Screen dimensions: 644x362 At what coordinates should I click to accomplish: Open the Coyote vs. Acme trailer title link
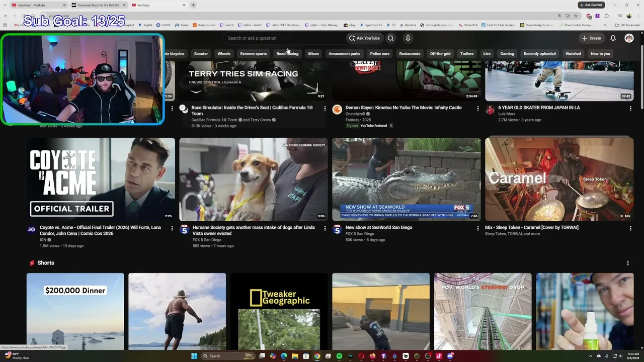(x=100, y=230)
